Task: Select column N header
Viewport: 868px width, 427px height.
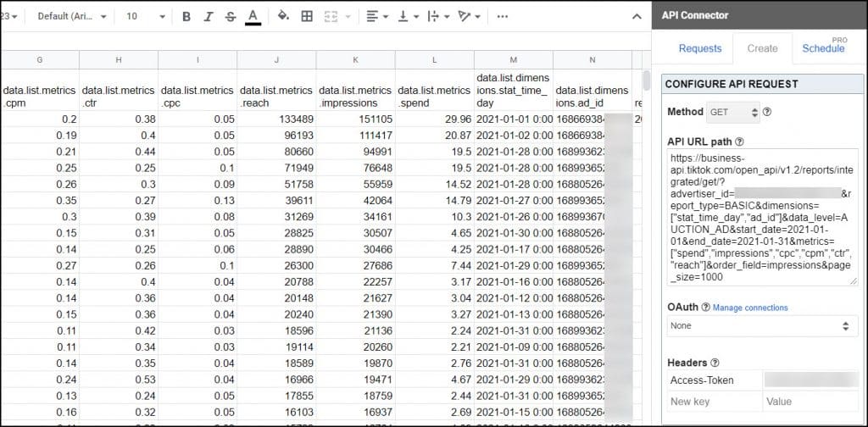Action: (593, 60)
